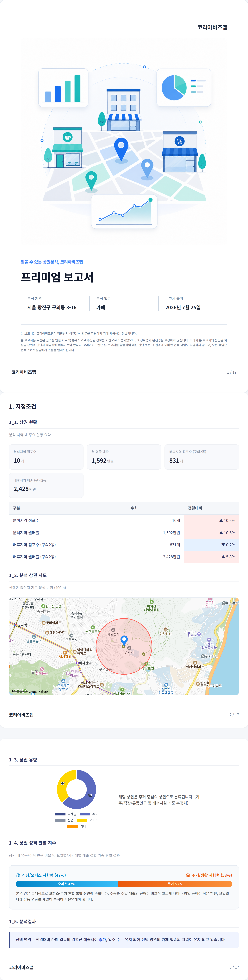The height and width of the screenshot is (980, 248).
Task: Click the 배후지역 점포수 (구의2동) table row label
Action: pyautogui.click(x=34, y=545)
